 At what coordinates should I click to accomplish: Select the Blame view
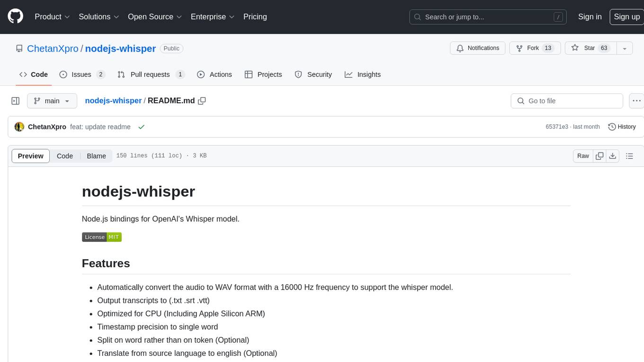(96, 156)
